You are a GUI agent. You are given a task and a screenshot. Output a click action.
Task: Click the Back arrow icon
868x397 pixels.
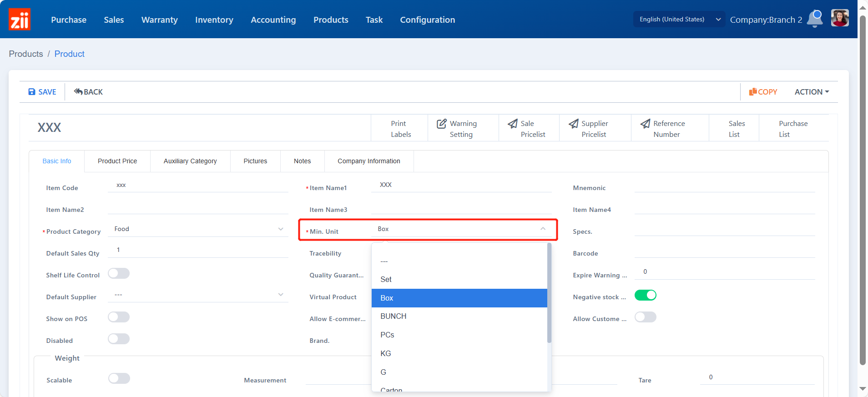click(78, 92)
